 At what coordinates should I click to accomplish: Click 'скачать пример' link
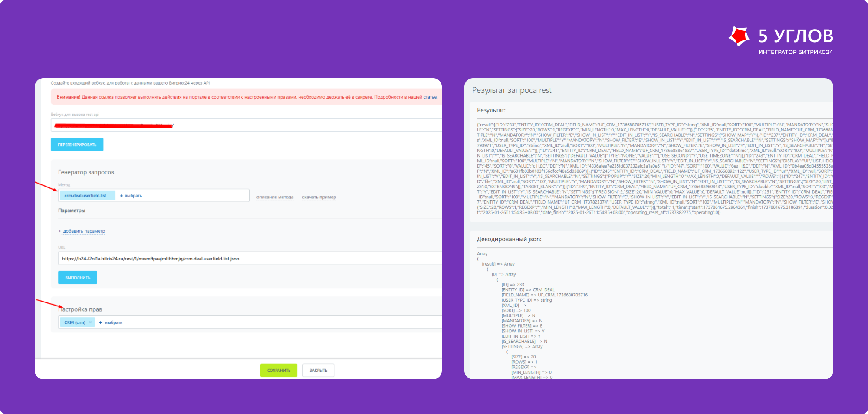[x=319, y=197]
